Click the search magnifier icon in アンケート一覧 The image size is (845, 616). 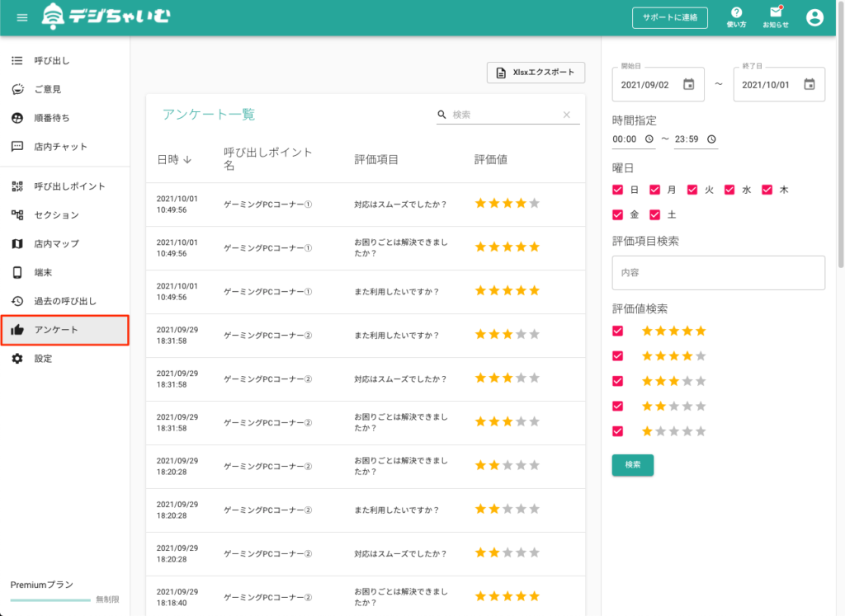coord(442,114)
